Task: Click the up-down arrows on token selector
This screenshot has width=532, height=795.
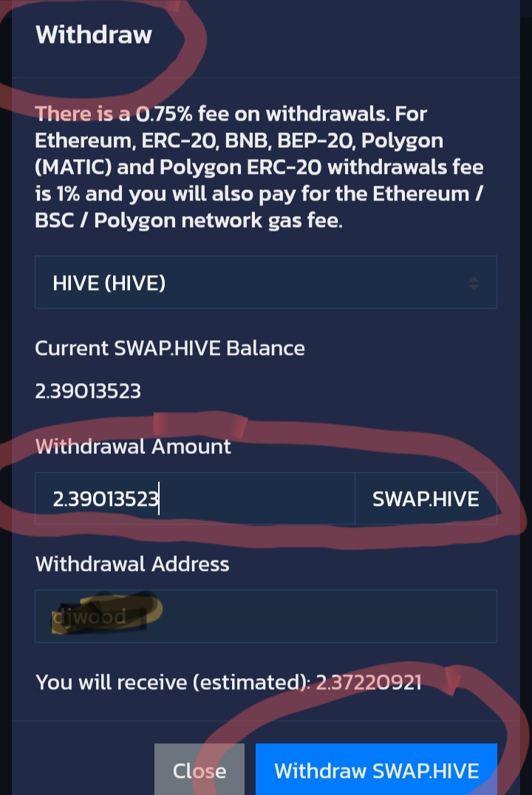Action: (474, 283)
